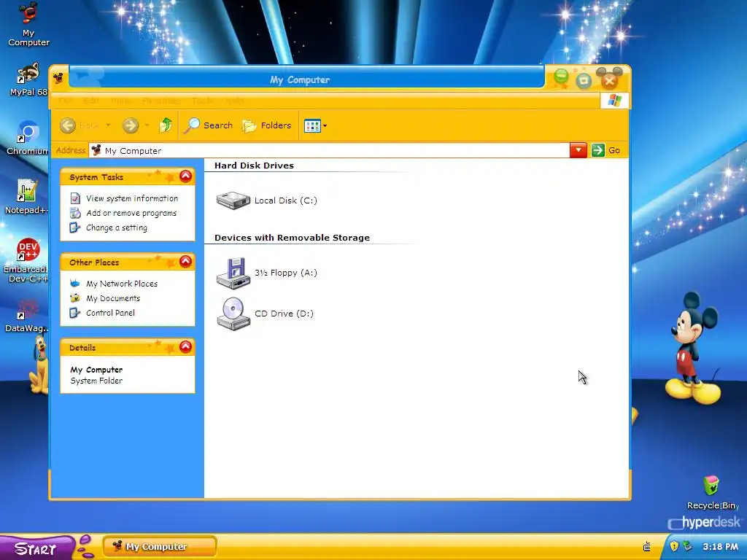
Task: Open Control Panel from Other Places
Action: (111, 313)
